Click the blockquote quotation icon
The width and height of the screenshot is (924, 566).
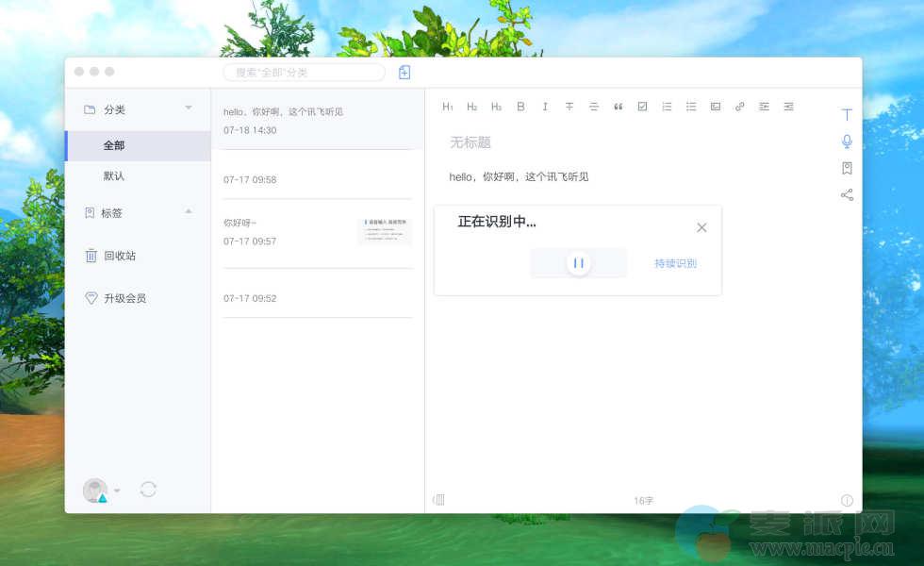[619, 107]
